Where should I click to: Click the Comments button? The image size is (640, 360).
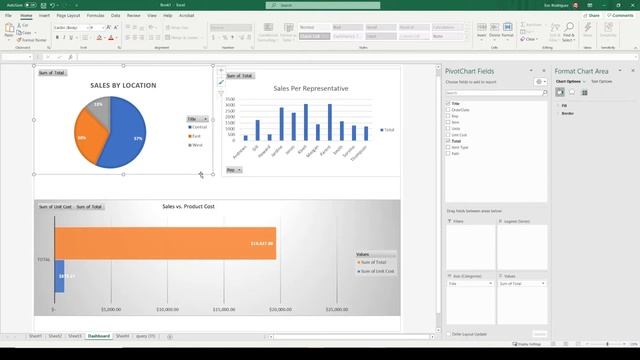pos(620,16)
